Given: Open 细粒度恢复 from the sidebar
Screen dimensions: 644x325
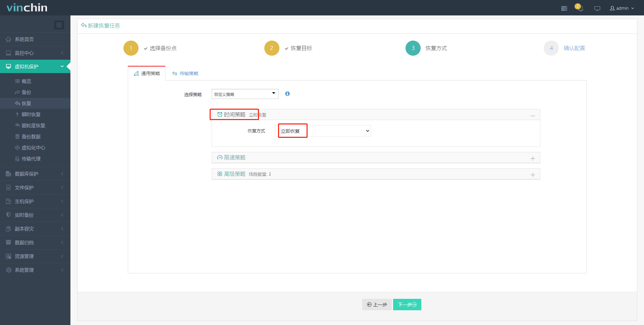Looking at the screenshot, I should 33,125.
